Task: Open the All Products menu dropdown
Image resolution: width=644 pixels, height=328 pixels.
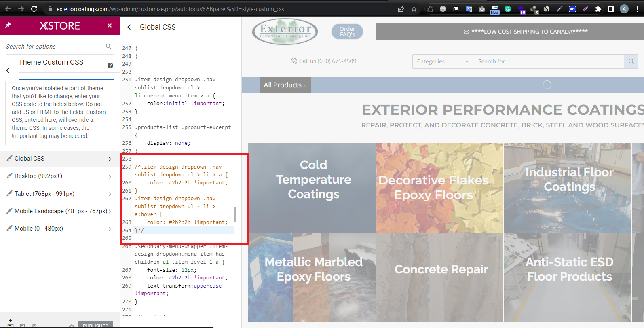Action: click(285, 85)
